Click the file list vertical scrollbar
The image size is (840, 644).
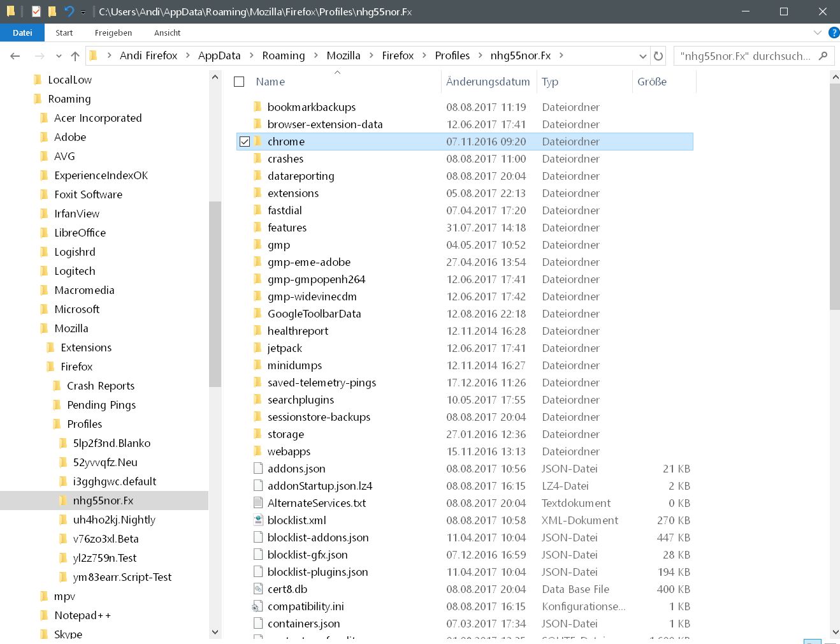(835, 197)
